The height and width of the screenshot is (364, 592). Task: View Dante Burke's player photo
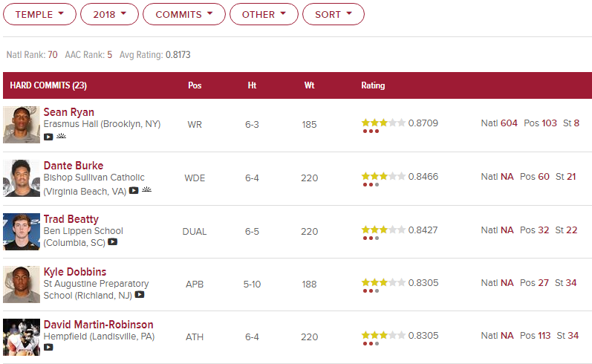pyautogui.click(x=22, y=178)
